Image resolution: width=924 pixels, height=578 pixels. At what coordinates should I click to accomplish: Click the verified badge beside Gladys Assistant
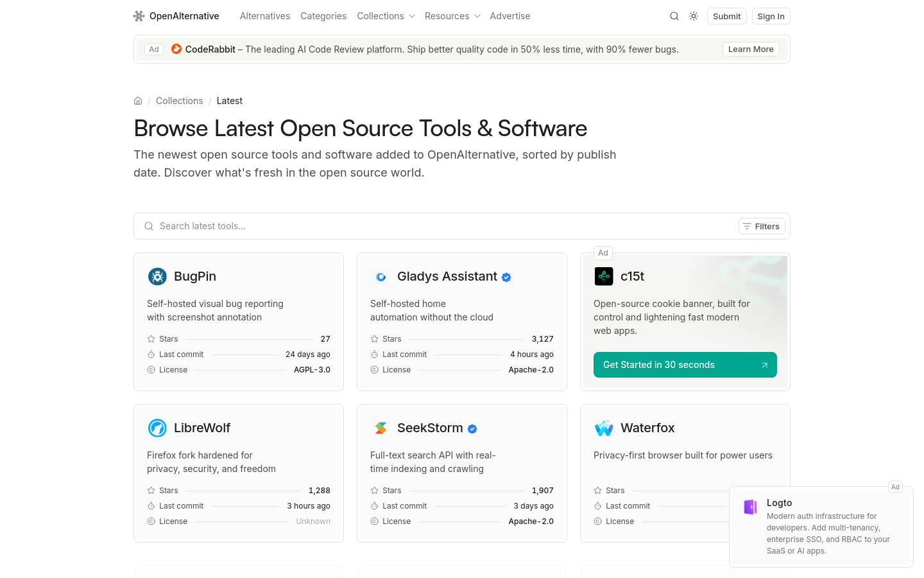506,277
